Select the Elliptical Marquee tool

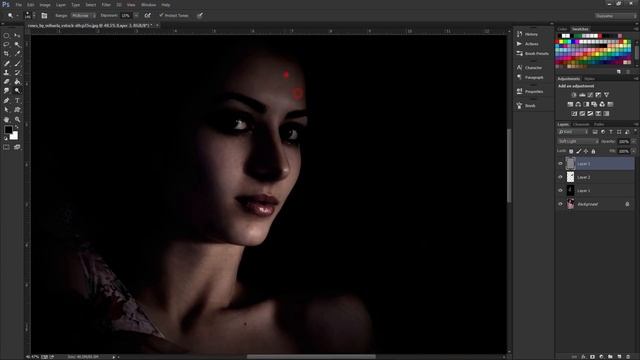tap(7, 36)
